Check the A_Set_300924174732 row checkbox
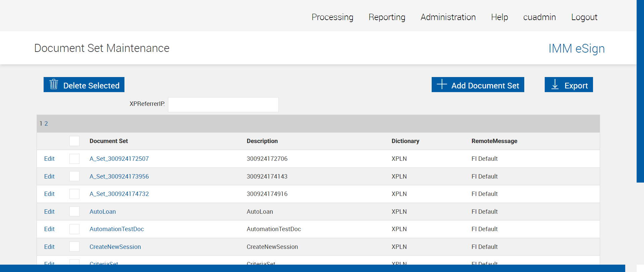Image resolution: width=644 pixels, height=272 pixels. point(74,194)
